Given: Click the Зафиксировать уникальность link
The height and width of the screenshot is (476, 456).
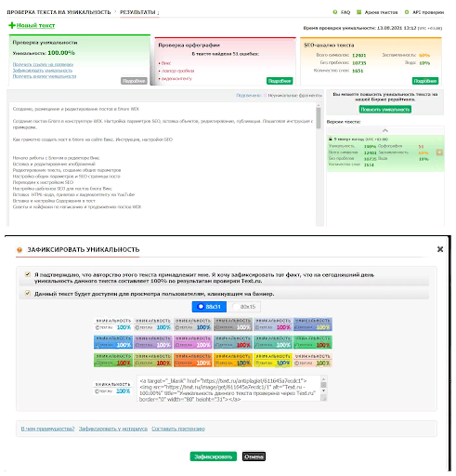Looking at the screenshot, I should point(43,71).
